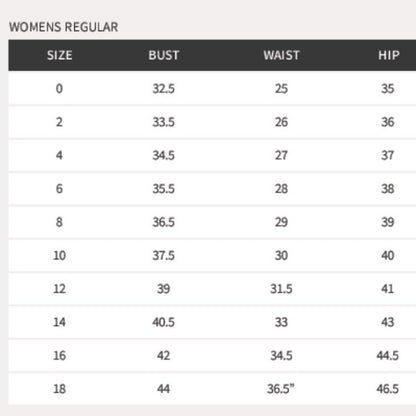This screenshot has height=416, width=416.
Task: Click hip value 38 in size 6 row
Action: click(388, 189)
